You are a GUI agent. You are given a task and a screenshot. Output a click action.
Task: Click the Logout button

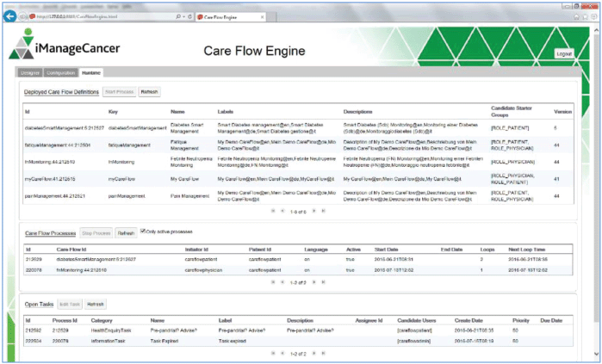pos(564,54)
